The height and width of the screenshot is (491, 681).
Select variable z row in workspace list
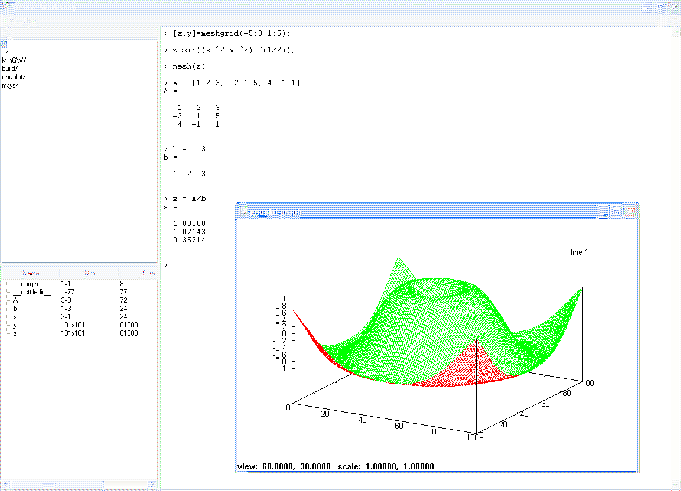[x=79, y=333]
